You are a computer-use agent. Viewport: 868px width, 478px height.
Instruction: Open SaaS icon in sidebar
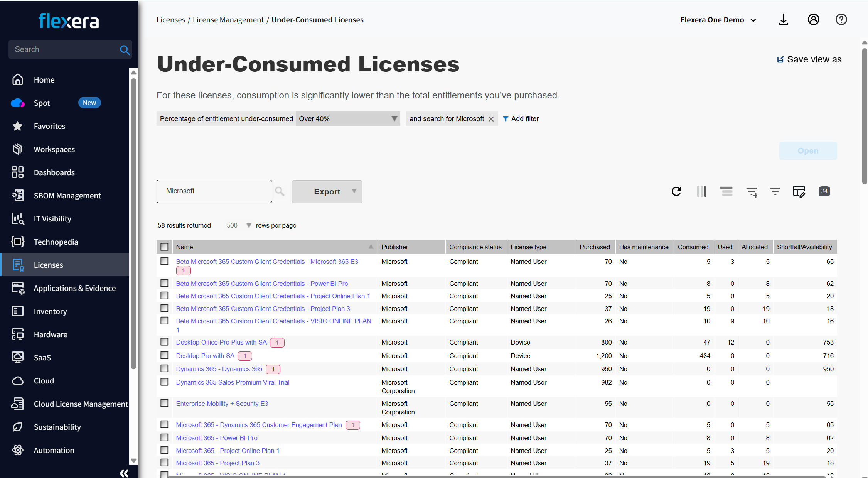pos(18,357)
